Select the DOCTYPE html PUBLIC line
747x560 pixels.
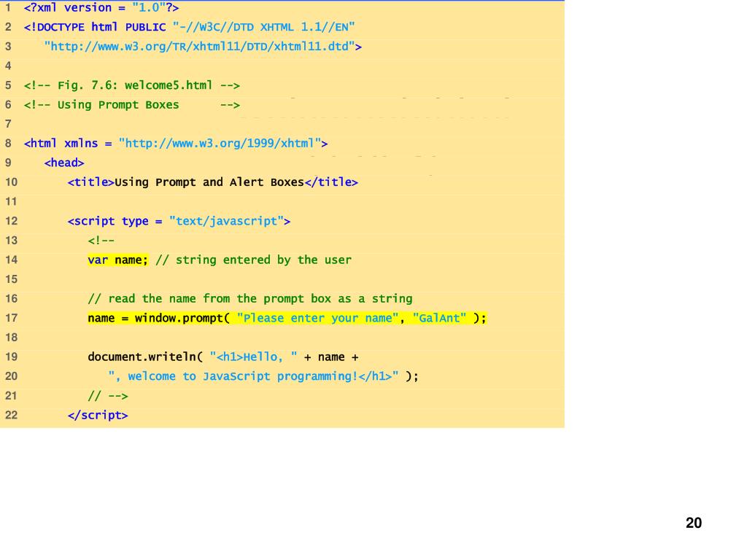click(x=190, y=27)
